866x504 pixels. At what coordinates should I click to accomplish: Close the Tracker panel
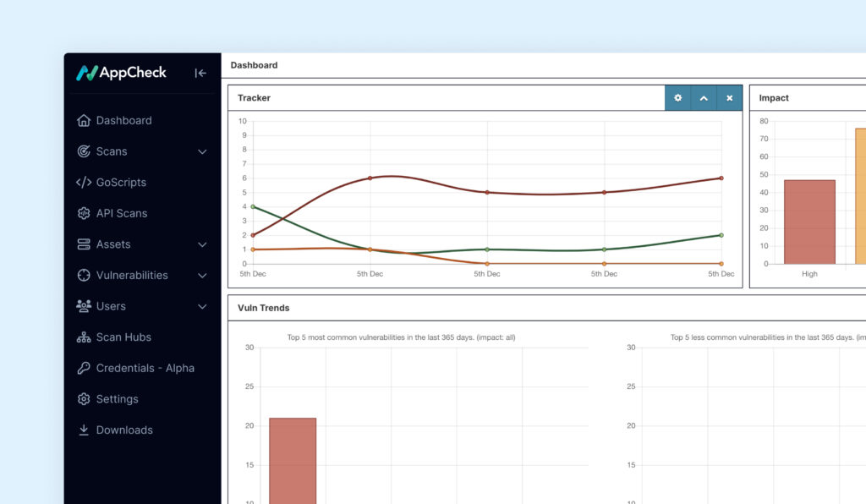(x=730, y=98)
